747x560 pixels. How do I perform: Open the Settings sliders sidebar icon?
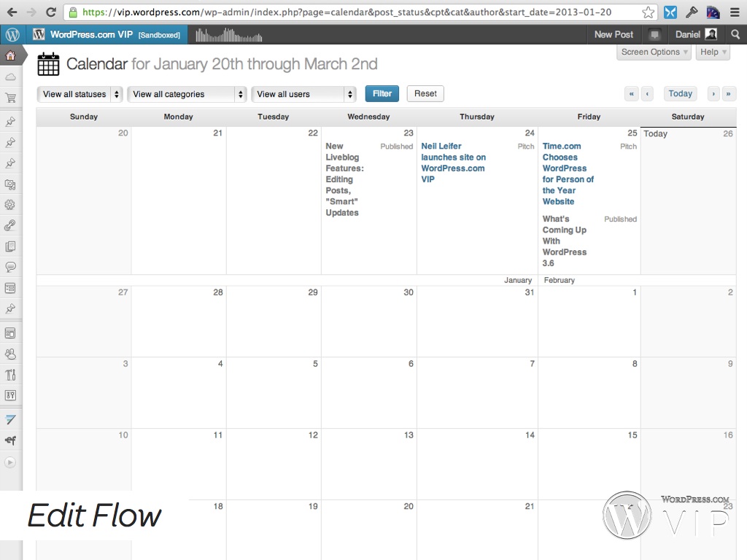pos(10,395)
